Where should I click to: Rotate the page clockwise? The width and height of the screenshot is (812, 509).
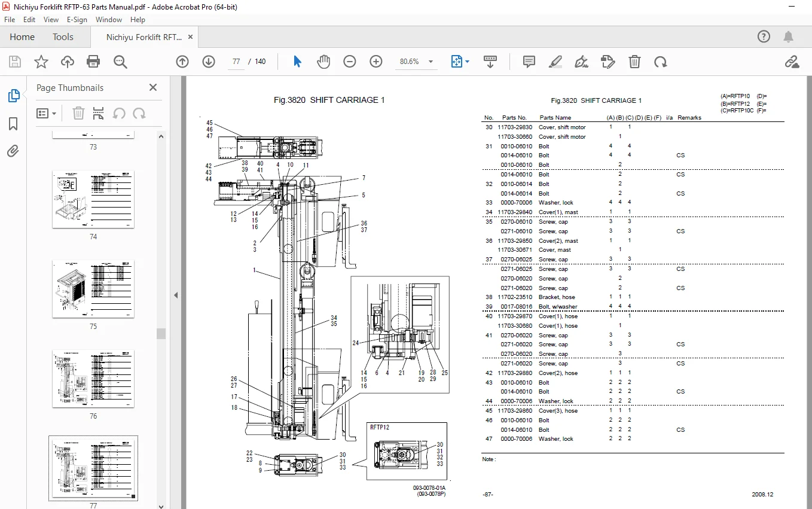[660, 62]
